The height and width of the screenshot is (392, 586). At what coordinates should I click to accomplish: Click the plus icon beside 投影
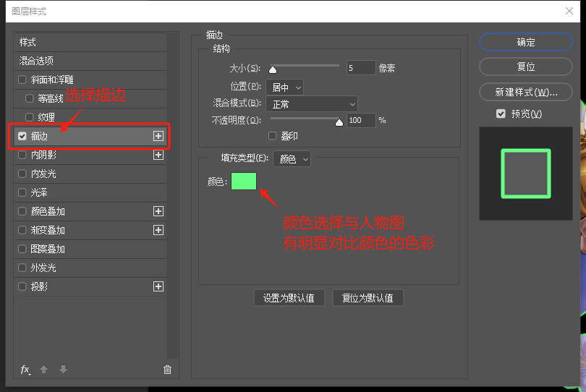pos(158,286)
